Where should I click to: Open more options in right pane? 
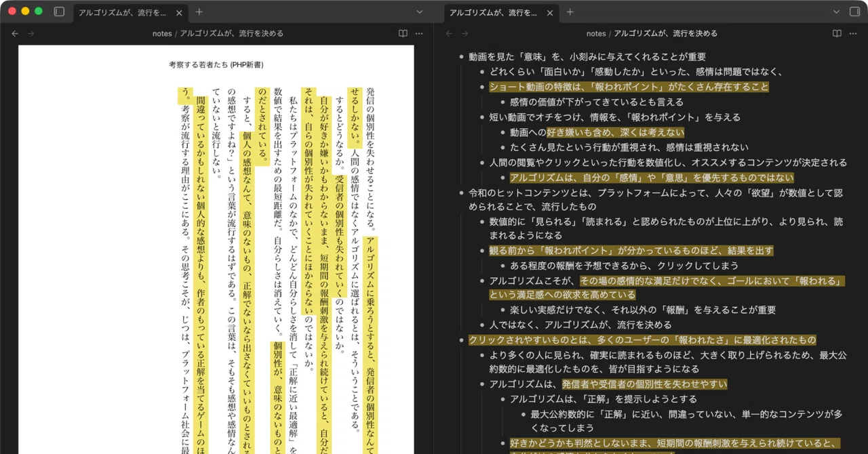point(853,33)
